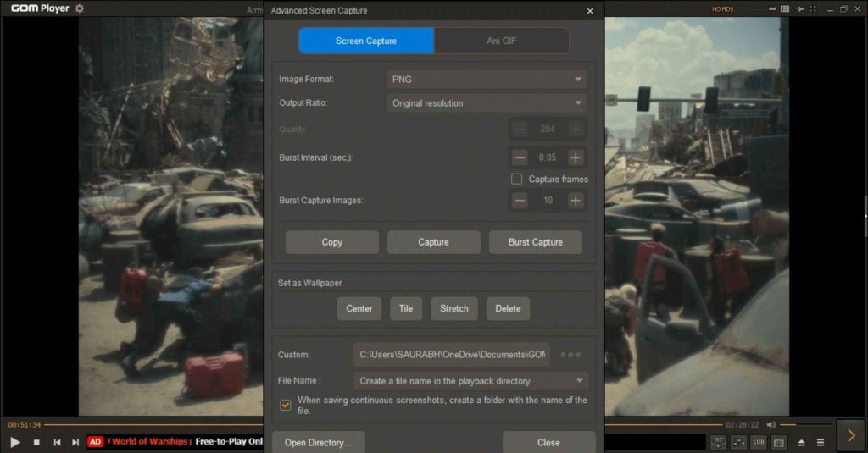Click the eject open-file icon
This screenshot has height=453, width=868.
point(801,443)
